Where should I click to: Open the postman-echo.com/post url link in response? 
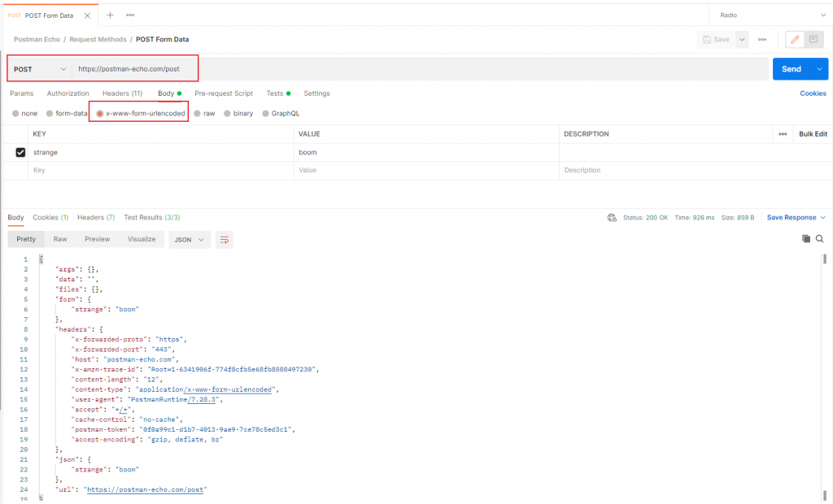(x=145, y=489)
